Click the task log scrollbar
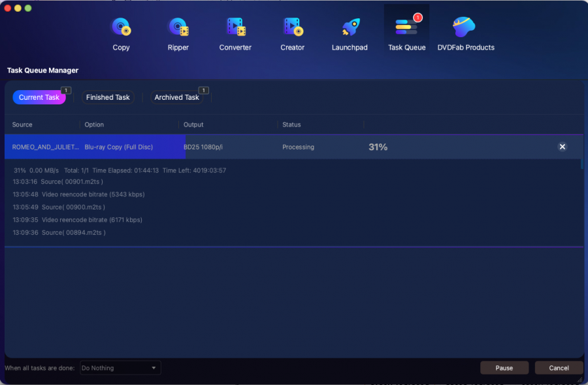The image size is (588, 385). (581, 164)
